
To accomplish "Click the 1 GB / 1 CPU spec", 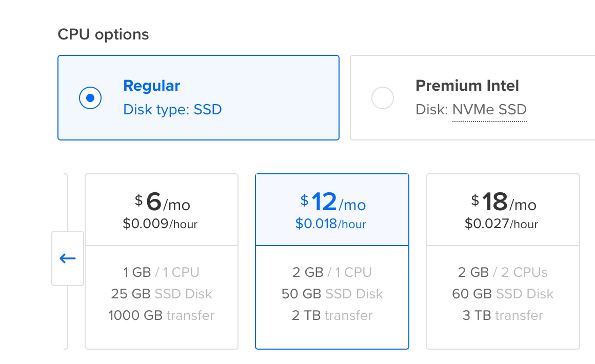I will [161, 272].
